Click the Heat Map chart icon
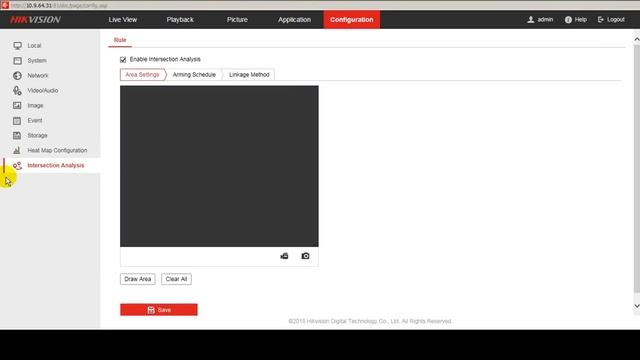Image resolution: width=640 pixels, height=360 pixels. click(x=17, y=150)
